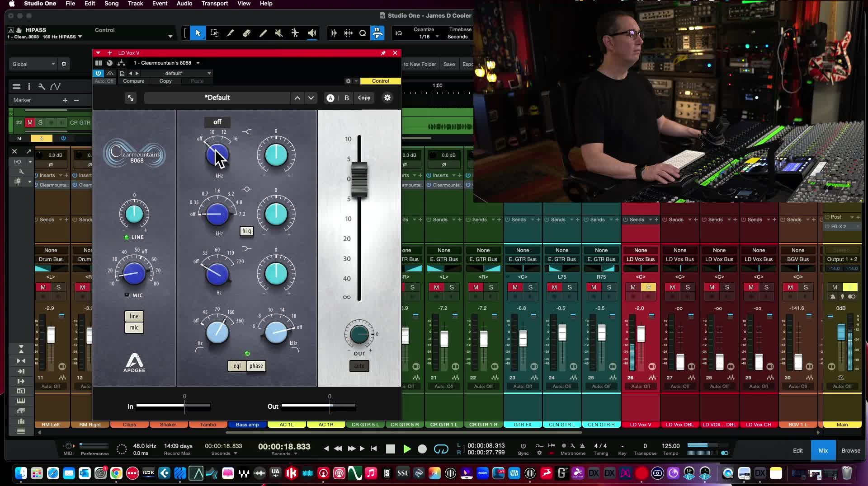Switch the input to mic button
This screenshot has width=868, height=486.
(134, 327)
